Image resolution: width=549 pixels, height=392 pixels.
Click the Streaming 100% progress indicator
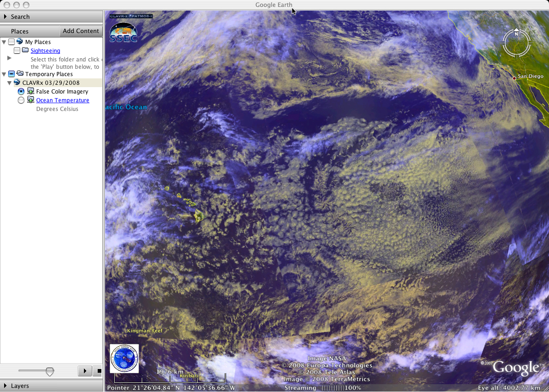323,388
